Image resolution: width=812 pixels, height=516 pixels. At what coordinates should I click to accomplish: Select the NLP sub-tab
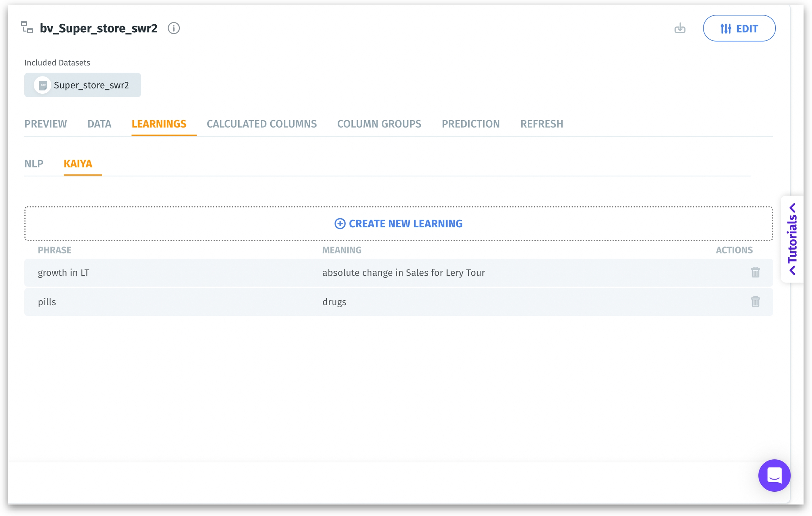point(34,164)
